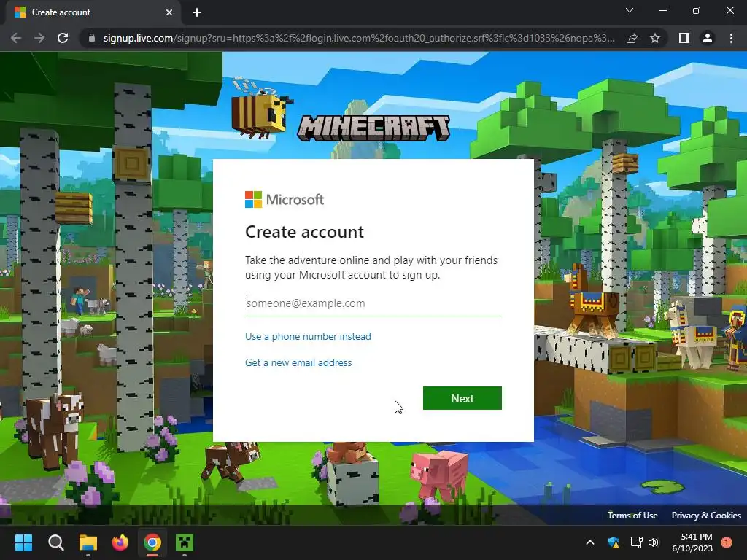
Task: Open the volume speaker tray icon
Action: pyautogui.click(x=654, y=542)
